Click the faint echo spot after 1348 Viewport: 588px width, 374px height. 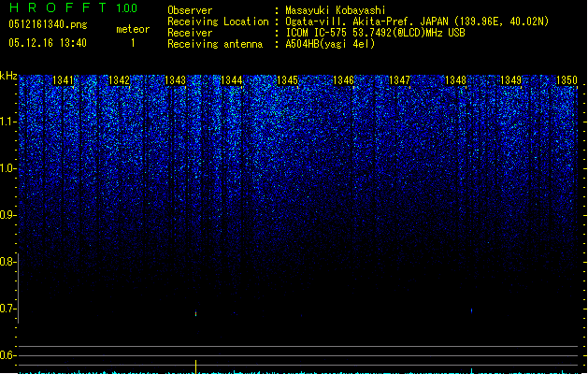471,310
